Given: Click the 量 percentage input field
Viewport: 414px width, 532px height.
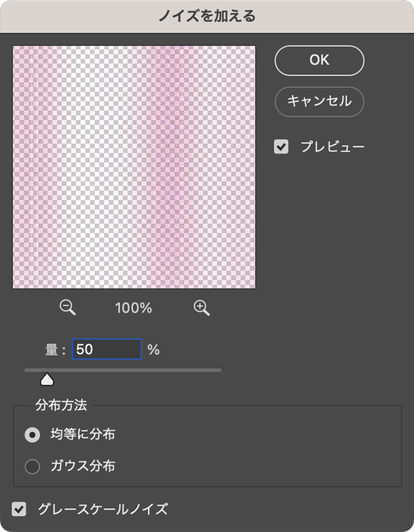Looking at the screenshot, I should click(106, 349).
